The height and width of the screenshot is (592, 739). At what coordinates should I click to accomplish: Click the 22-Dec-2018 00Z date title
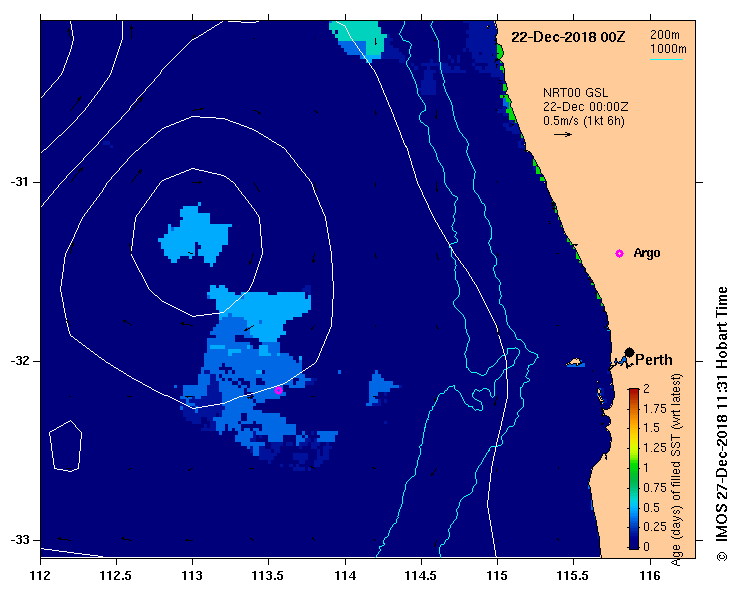point(568,37)
